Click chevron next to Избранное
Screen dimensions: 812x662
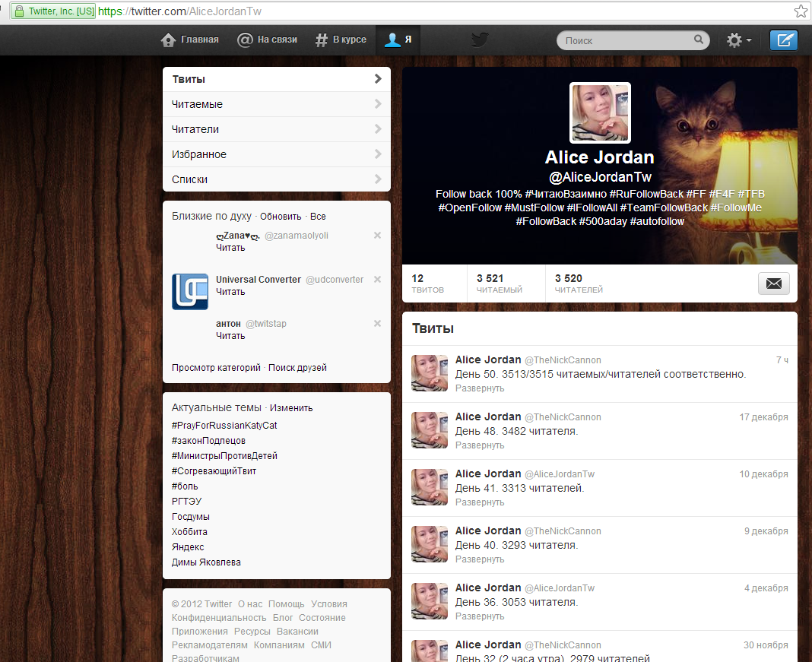click(378, 154)
